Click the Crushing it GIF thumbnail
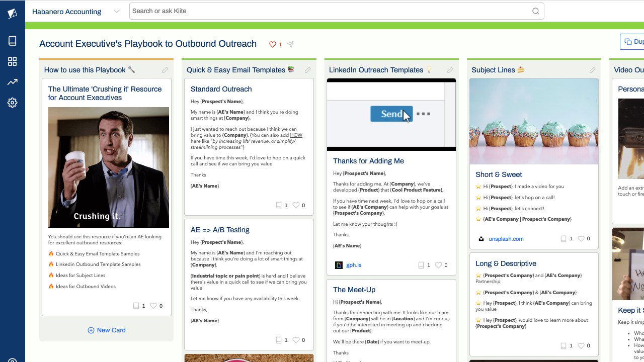The image size is (644, 362). [109, 167]
